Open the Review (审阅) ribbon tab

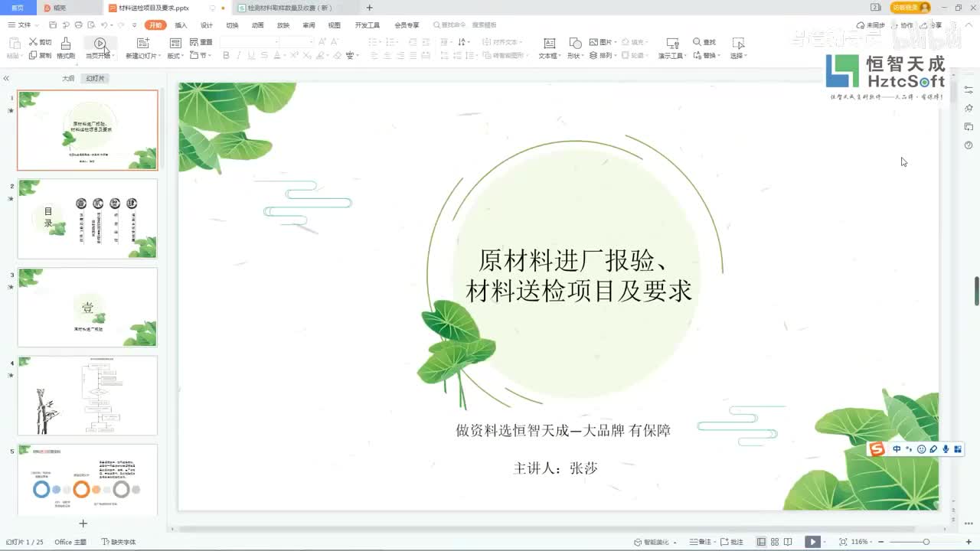pyautogui.click(x=309, y=25)
